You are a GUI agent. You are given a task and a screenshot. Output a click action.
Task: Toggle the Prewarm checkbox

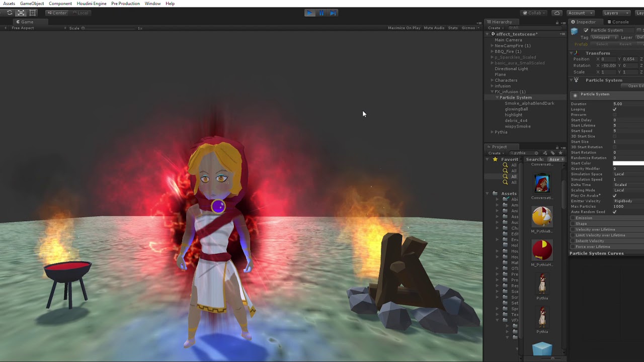coord(614,115)
